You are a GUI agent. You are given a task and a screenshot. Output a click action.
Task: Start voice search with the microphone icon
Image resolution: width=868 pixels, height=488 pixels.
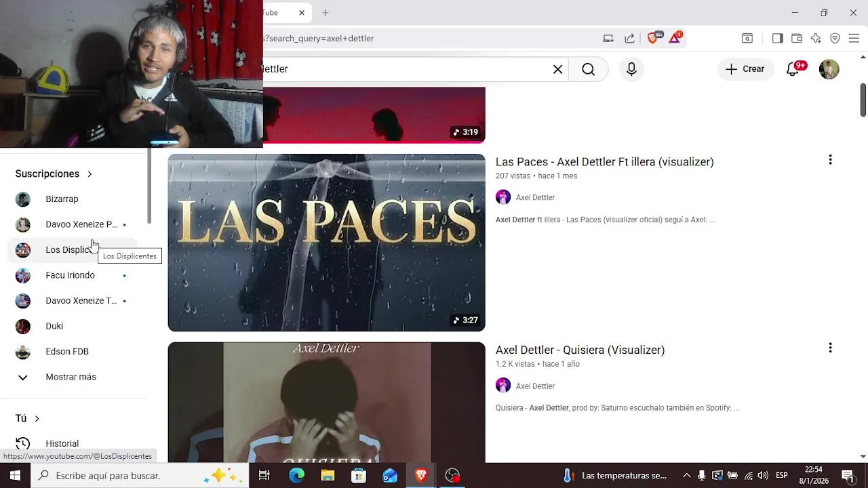(x=631, y=69)
